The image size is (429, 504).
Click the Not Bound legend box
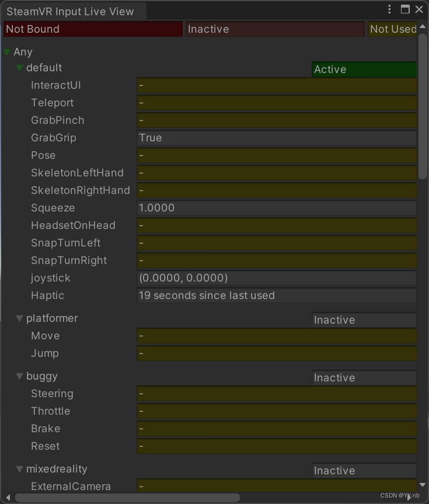[x=93, y=29]
